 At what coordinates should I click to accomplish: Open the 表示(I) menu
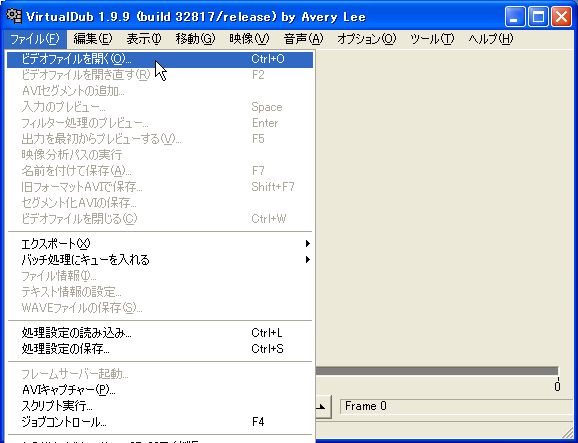(144, 39)
